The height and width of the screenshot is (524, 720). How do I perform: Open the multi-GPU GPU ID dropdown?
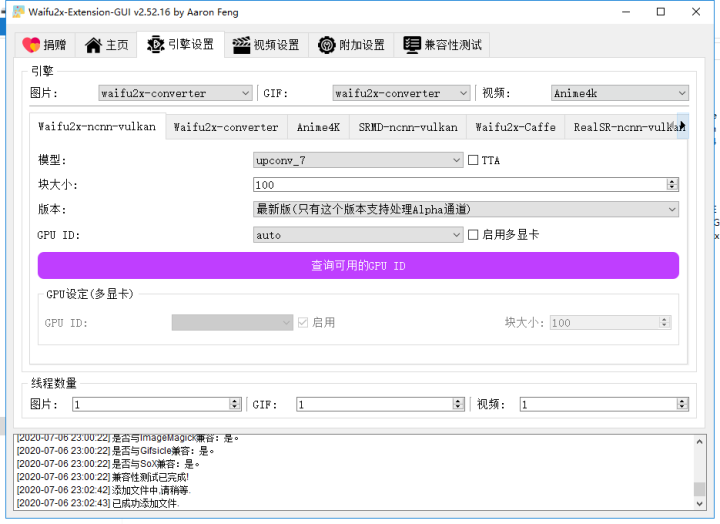point(232,322)
